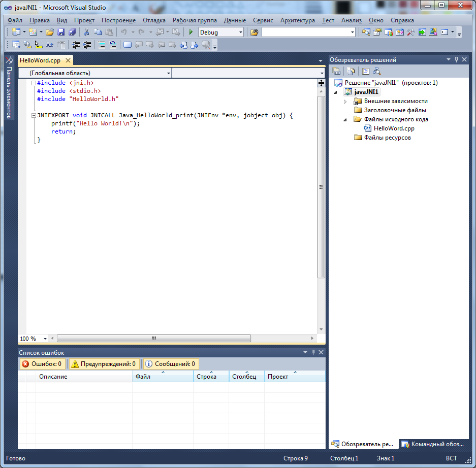Click View Class Diagram icon in Solution Explorer
The width and height of the screenshot is (476, 468).
[x=377, y=71]
